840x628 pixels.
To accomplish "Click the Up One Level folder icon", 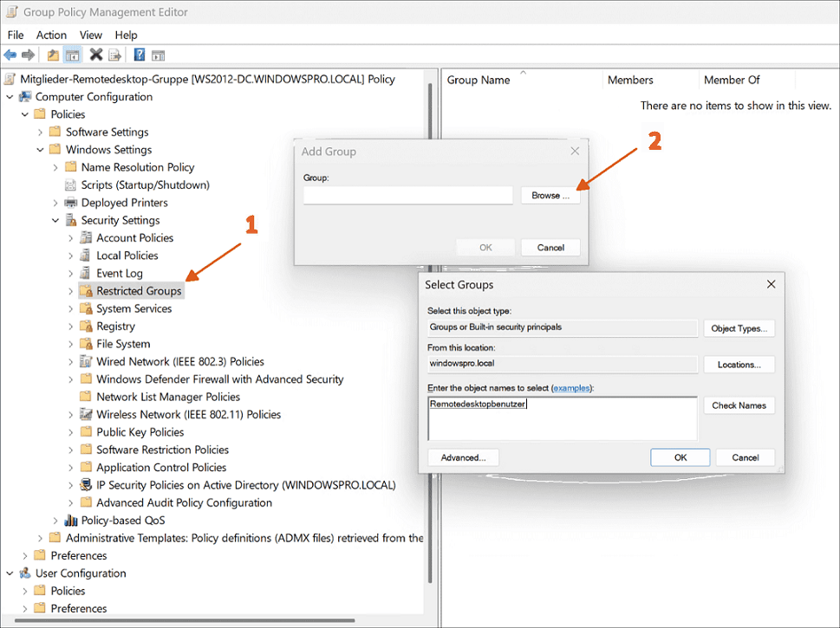I will [53, 55].
